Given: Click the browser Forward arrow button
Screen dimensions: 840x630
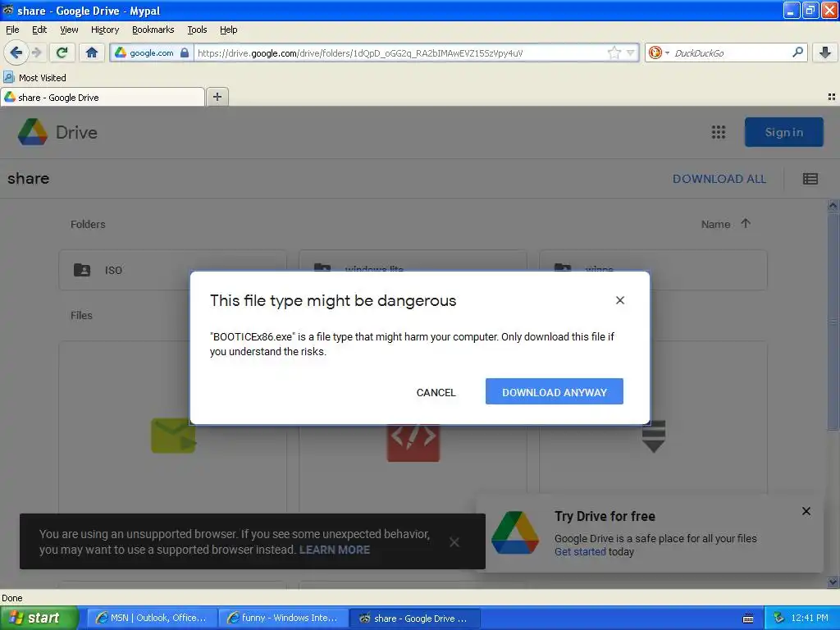Looking at the screenshot, I should coord(36,52).
